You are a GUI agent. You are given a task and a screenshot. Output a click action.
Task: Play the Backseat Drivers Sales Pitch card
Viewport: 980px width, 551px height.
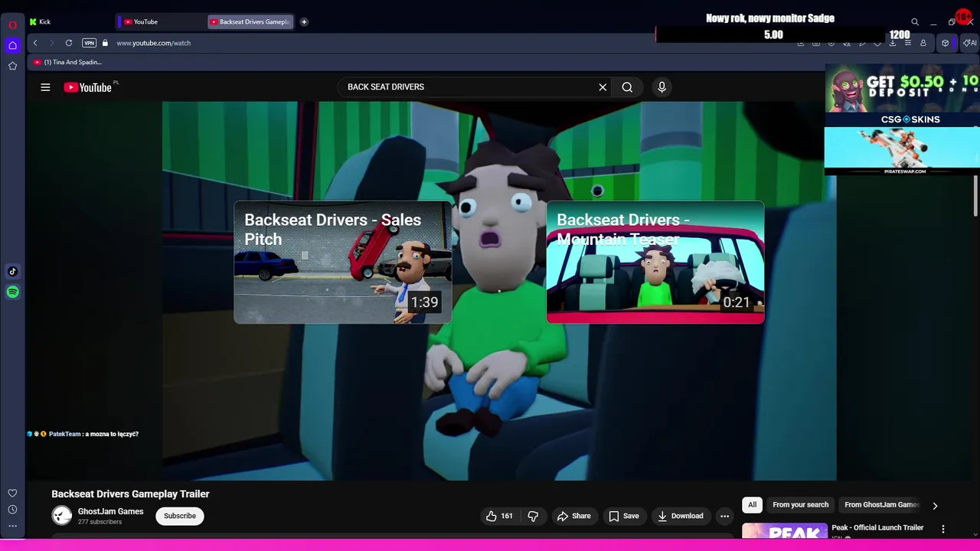343,262
